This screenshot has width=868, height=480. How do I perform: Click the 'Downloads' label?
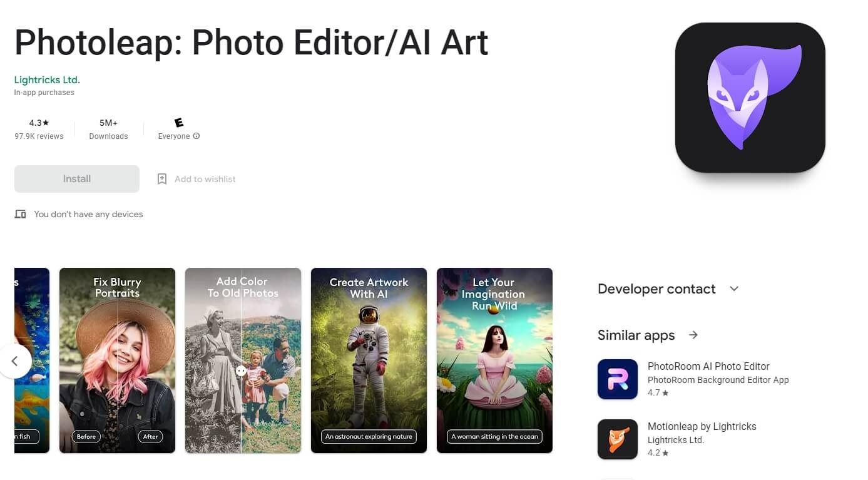point(108,136)
